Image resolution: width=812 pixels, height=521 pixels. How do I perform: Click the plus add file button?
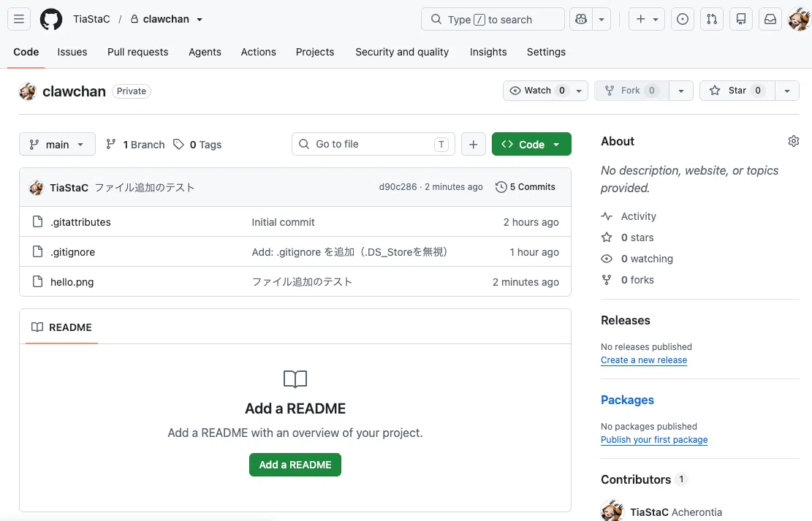pos(474,144)
